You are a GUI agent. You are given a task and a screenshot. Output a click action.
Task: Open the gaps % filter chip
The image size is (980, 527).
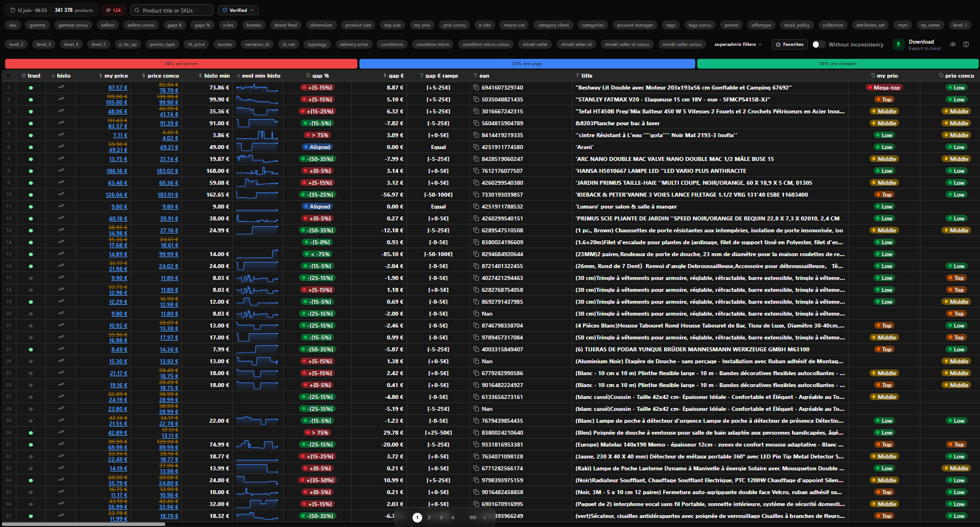[x=202, y=25]
